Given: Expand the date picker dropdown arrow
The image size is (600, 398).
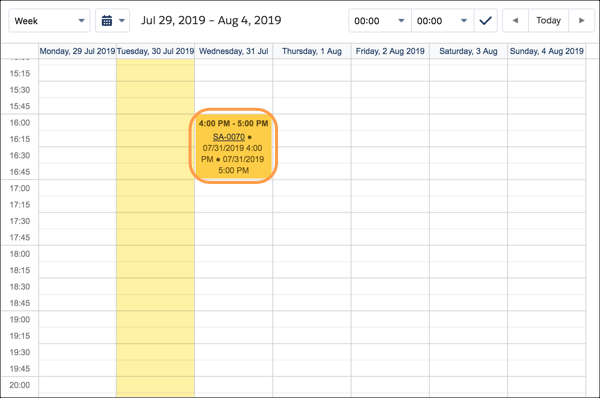Looking at the screenshot, I should 122,21.
